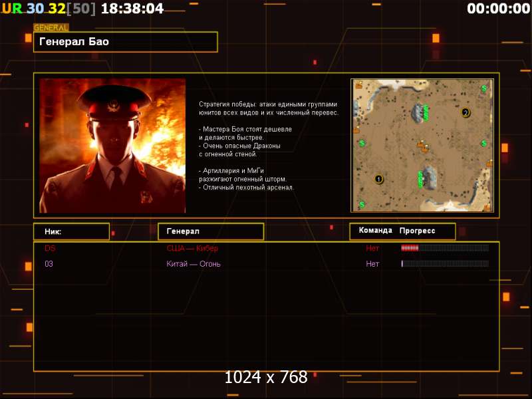Click the "Генерал" column header
The height and width of the screenshot is (399, 532).
tap(211, 231)
